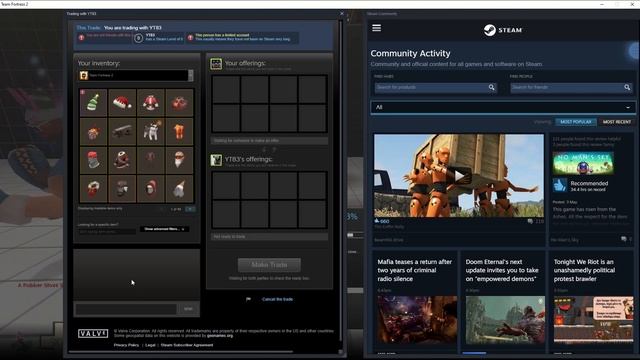Click the Team Fortress 2 game icon
The image size is (640, 360).
click(x=84, y=75)
